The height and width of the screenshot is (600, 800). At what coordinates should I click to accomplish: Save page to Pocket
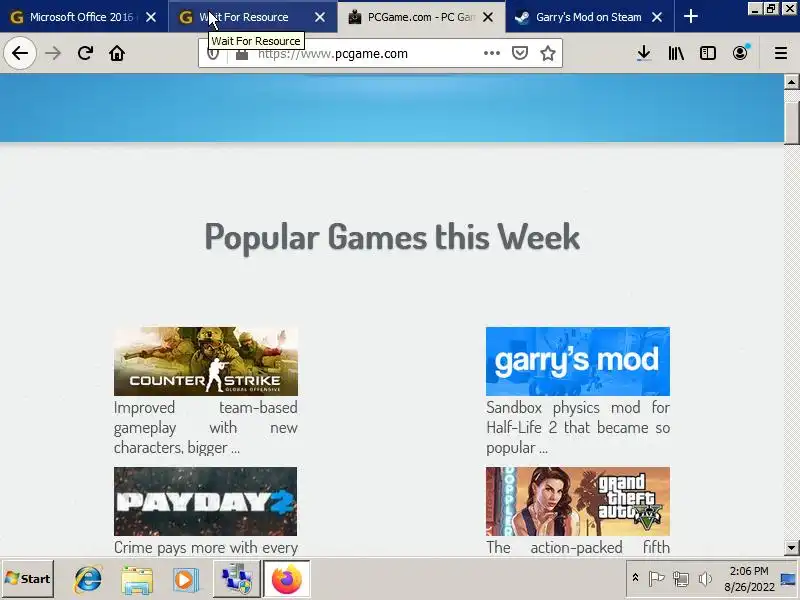tap(519, 53)
